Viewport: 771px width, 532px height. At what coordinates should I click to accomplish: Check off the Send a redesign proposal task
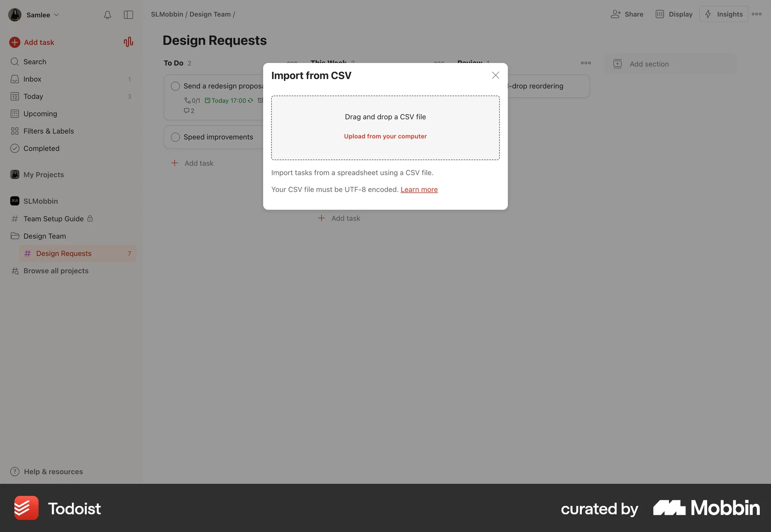[x=175, y=86]
